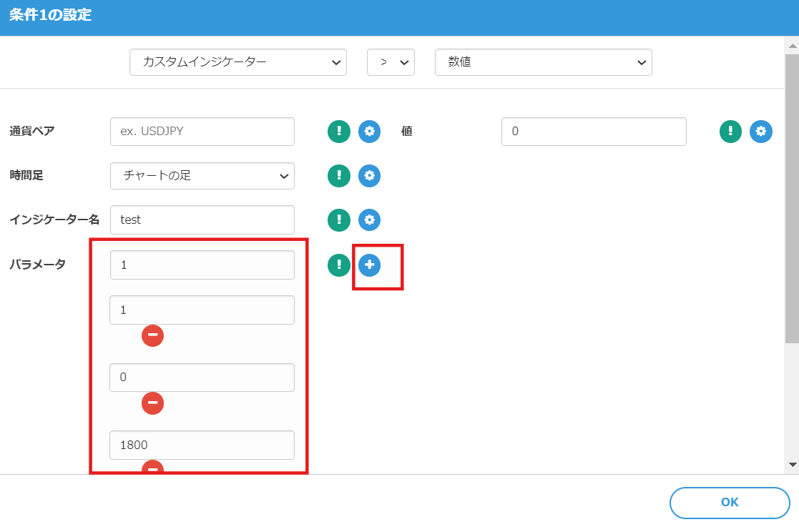The image size is (799, 532).
Task: Click the green info icon beside 値 field
Action: coord(730,132)
